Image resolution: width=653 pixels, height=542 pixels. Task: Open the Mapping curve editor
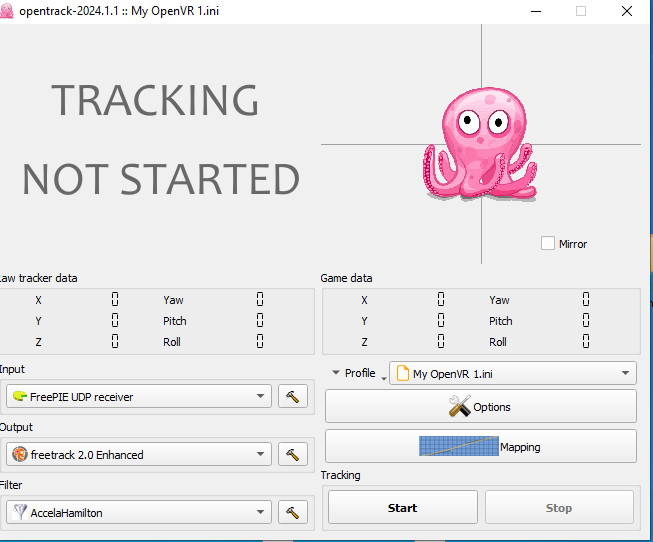480,447
